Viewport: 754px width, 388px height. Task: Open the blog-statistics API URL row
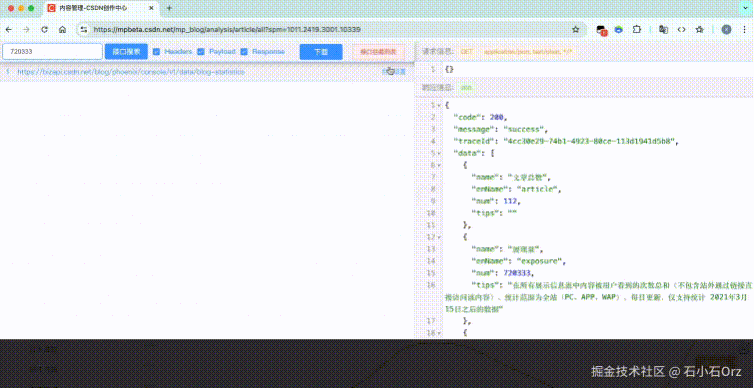pos(207,72)
